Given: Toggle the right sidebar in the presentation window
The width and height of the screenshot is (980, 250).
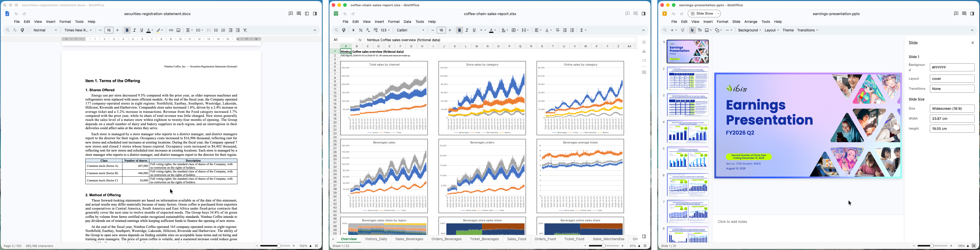Looking at the screenshot, I should point(972,14).
